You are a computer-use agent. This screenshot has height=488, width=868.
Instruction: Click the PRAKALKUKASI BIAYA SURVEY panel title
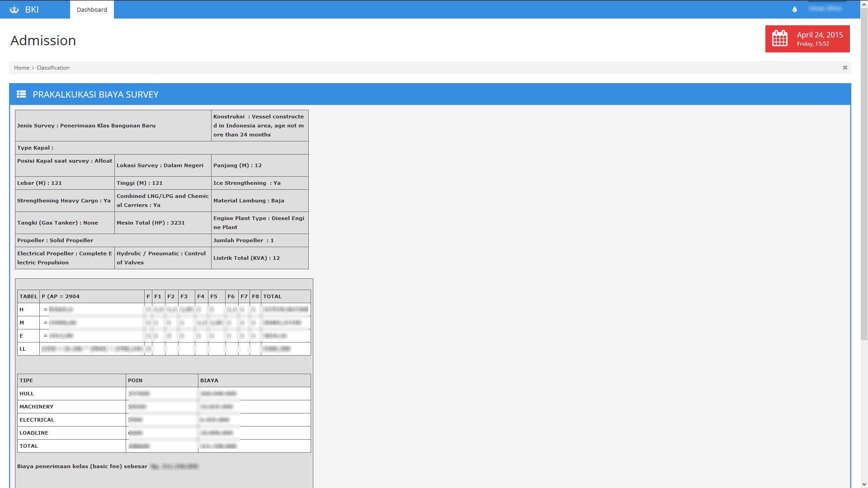[95, 94]
